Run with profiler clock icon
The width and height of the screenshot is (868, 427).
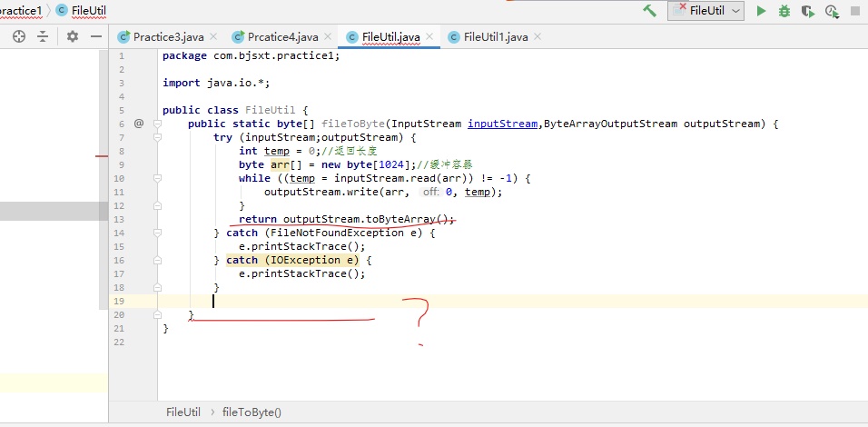coord(832,11)
